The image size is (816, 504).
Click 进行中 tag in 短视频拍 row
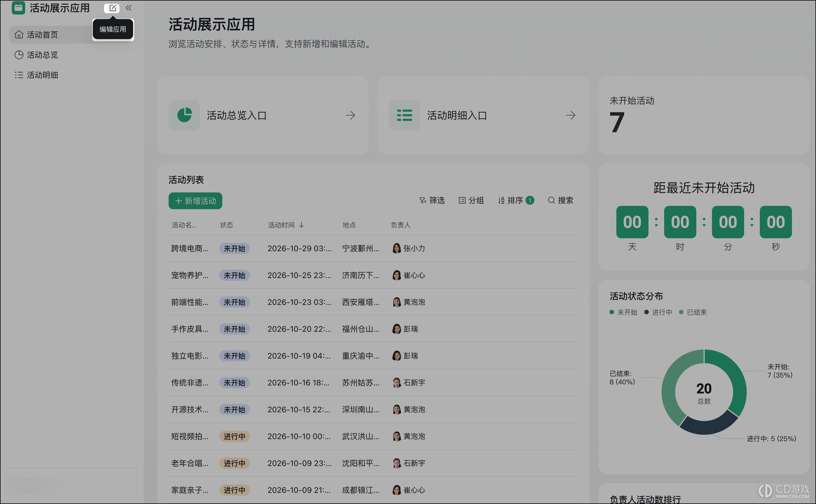234,436
